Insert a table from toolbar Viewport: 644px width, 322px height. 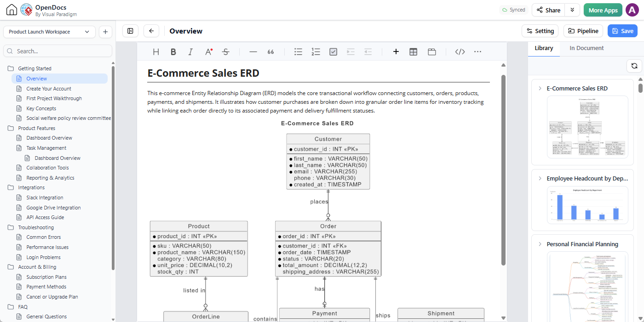point(413,52)
